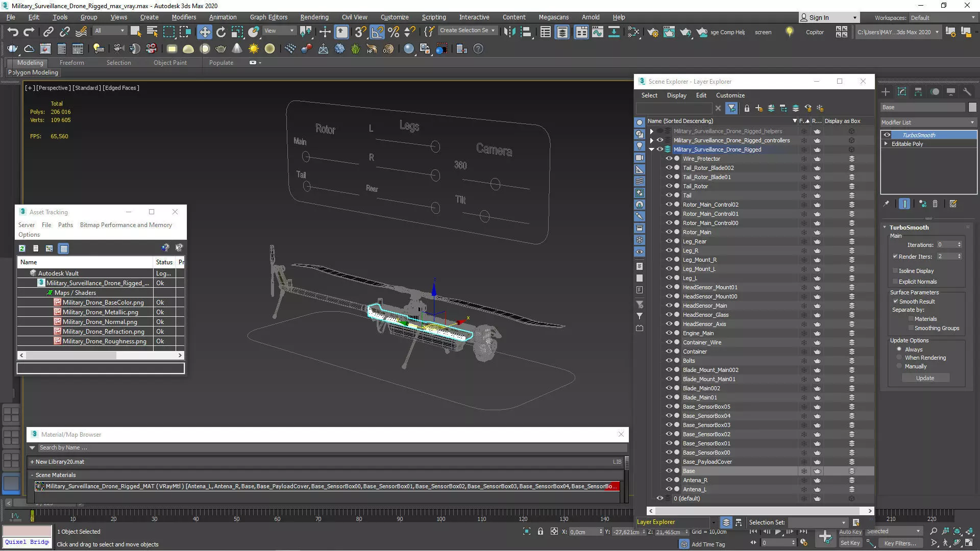Click the Scene Explorer lock selection icon
The height and width of the screenshot is (551, 980).
[x=747, y=108]
